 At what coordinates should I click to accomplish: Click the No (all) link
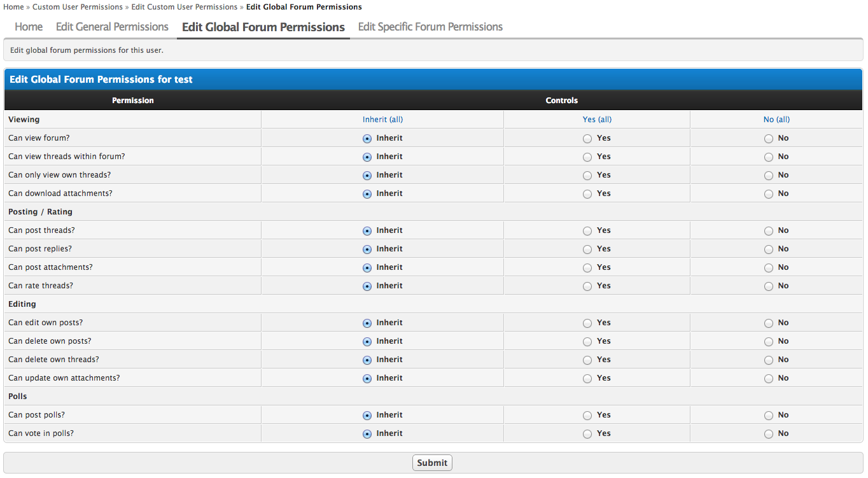[776, 120]
